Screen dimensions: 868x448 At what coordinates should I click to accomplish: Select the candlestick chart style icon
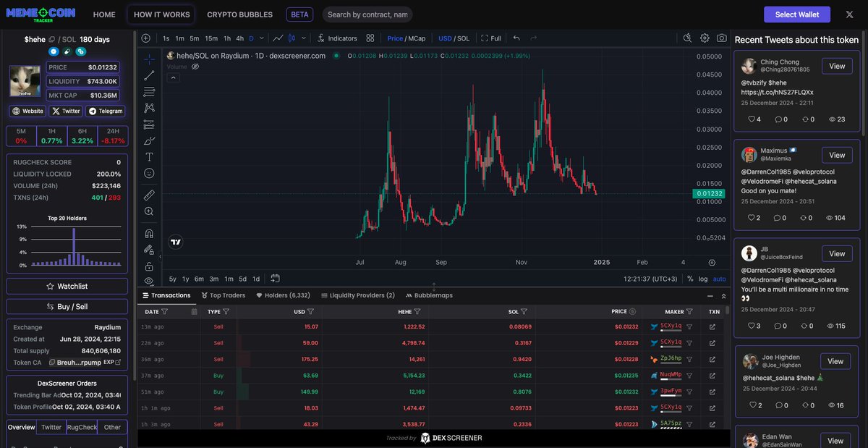click(x=292, y=38)
